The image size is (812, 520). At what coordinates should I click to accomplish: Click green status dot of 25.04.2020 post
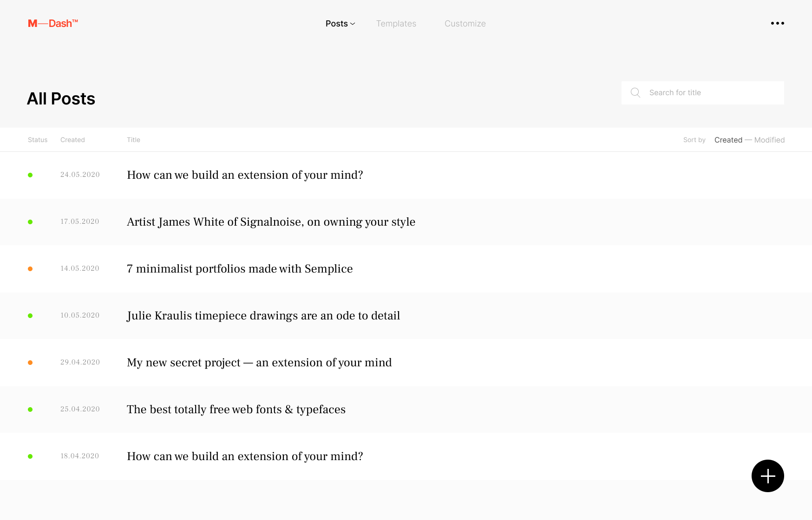[30, 409]
